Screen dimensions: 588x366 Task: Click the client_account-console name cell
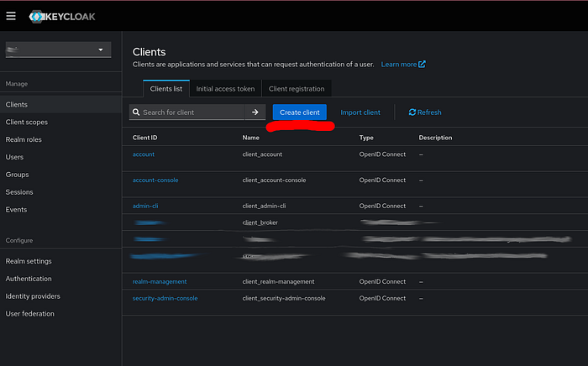point(274,180)
